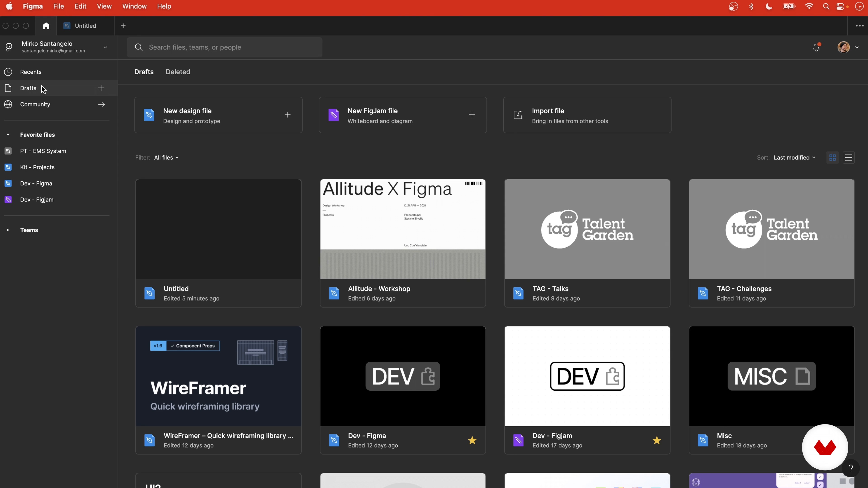
Task: Toggle Do Not Disturb moon icon
Action: tap(769, 6)
